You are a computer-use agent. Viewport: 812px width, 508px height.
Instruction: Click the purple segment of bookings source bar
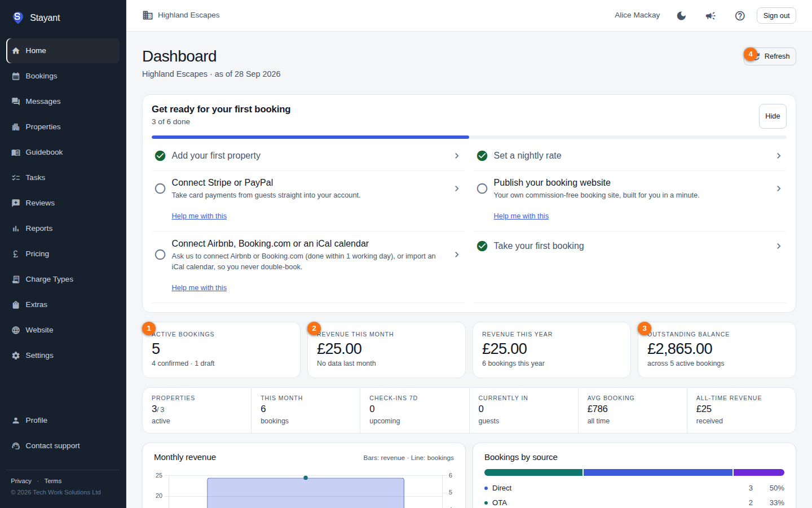coord(759,472)
